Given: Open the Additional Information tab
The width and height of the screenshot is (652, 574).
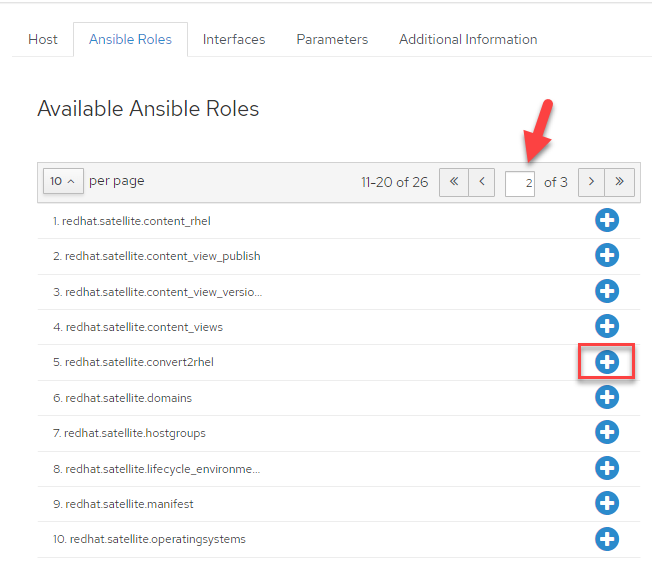Looking at the screenshot, I should (468, 39).
